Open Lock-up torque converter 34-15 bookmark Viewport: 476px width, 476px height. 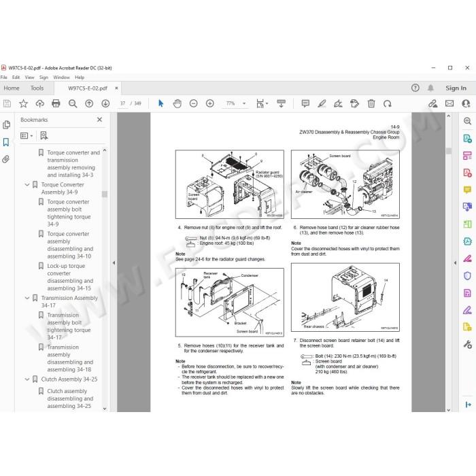70,277
